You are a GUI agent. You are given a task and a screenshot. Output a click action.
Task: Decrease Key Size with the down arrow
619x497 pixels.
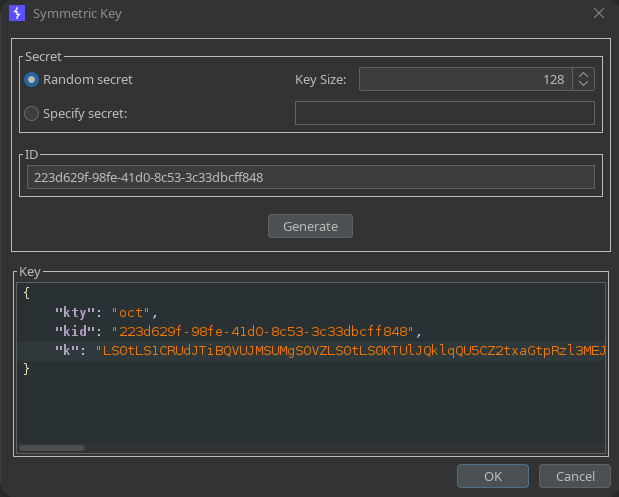[x=585, y=85]
